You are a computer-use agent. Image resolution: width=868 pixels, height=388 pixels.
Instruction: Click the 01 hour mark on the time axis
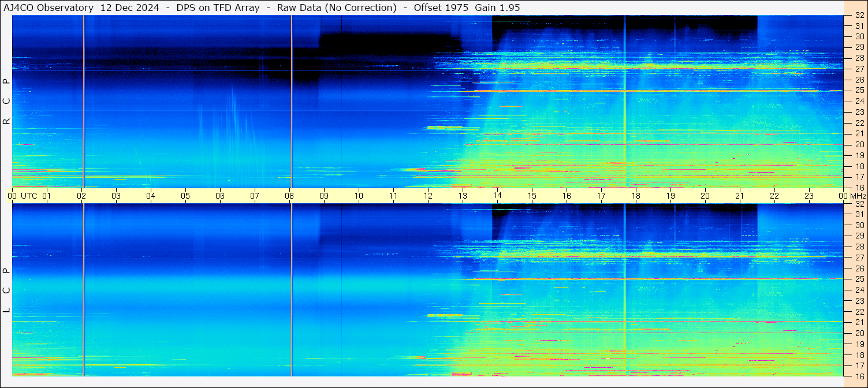tap(47, 196)
